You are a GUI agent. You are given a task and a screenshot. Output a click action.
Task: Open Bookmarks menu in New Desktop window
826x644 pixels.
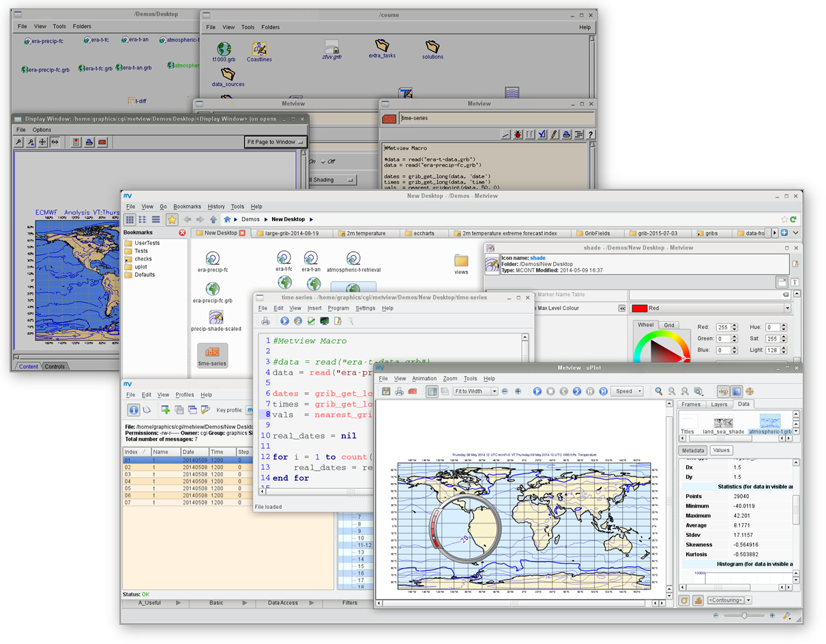pos(187,207)
